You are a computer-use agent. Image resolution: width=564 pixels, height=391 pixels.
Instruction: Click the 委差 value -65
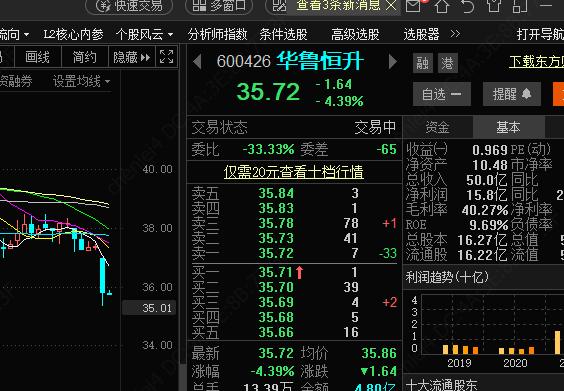click(x=386, y=149)
